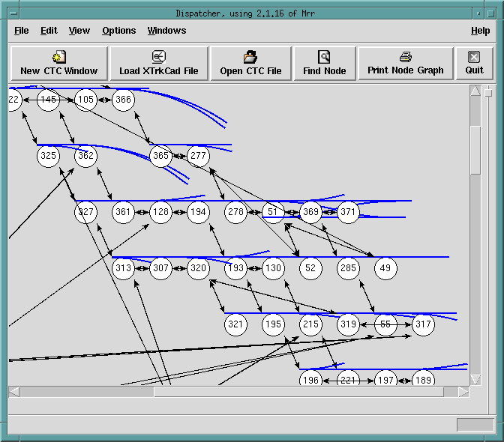Select node 52 in the graph
504x442 pixels.
point(310,268)
